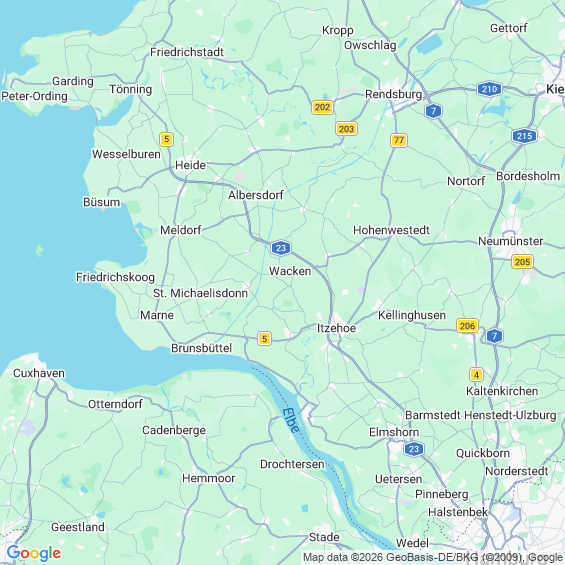
Task: Select the Neumünster city label
Action: click(x=510, y=241)
